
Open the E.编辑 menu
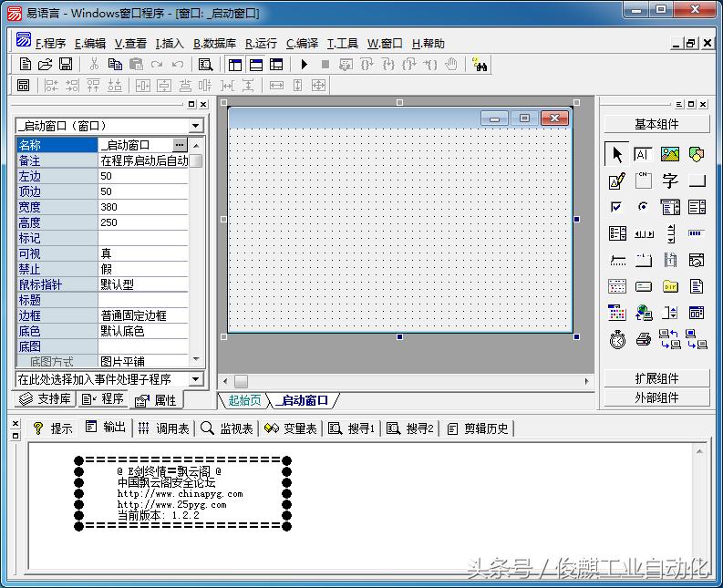(x=90, y=44)
